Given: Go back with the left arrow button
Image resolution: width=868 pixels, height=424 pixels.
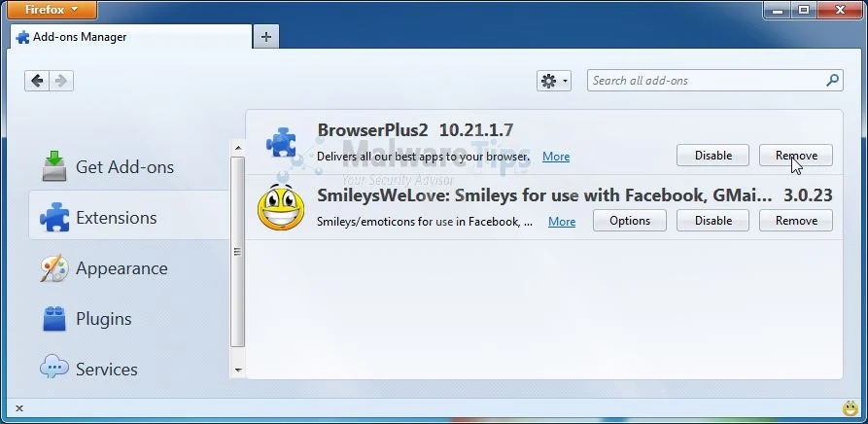Looking at the screenshot, I should [x=37, y=81].
